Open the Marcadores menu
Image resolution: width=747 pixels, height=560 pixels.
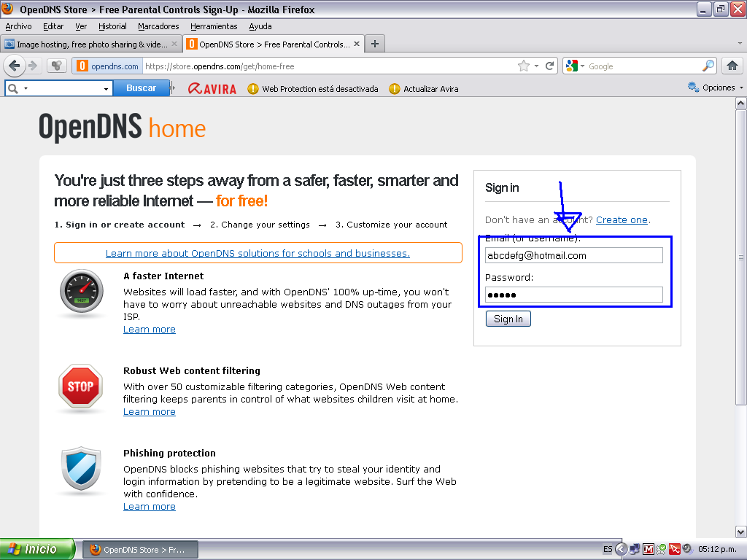coord(158,26)
